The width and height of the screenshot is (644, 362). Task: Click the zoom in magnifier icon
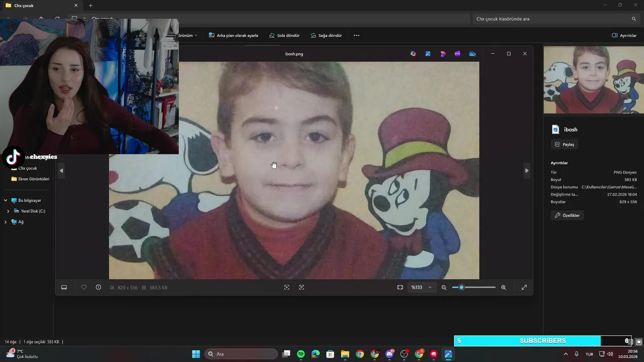click(504, 287)
